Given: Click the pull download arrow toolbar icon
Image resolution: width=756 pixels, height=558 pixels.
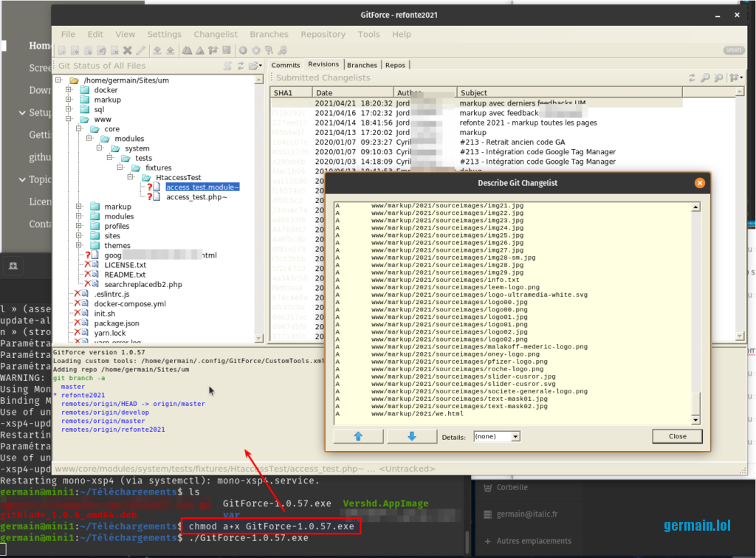Looking at the screenshot, I should (157, 50).
